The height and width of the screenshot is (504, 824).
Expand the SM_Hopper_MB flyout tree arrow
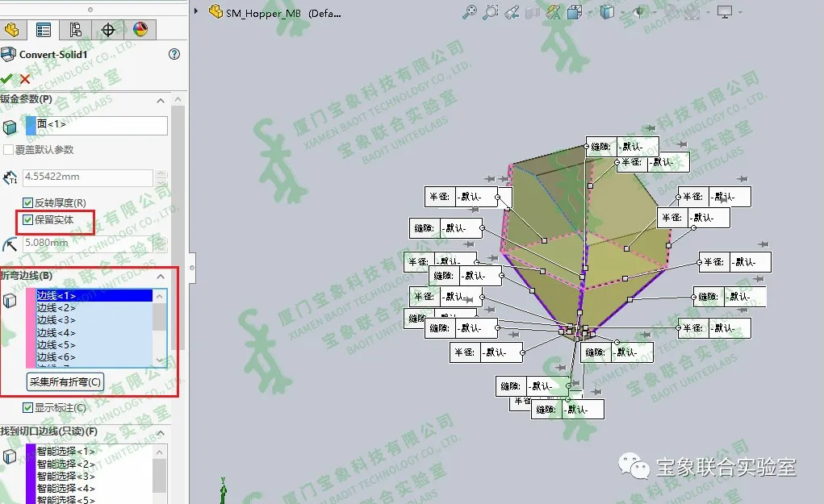point(195,10)
